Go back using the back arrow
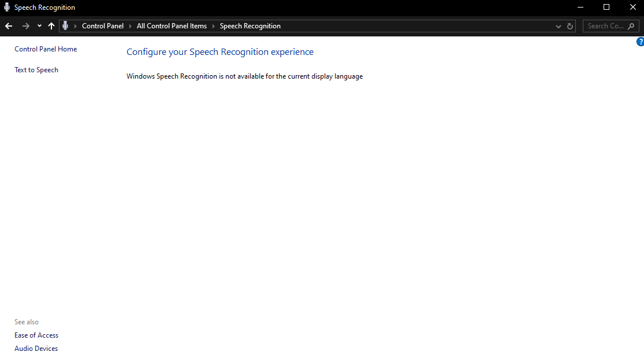The width and height of the screenshot is (644, 359). click(9, 26)
